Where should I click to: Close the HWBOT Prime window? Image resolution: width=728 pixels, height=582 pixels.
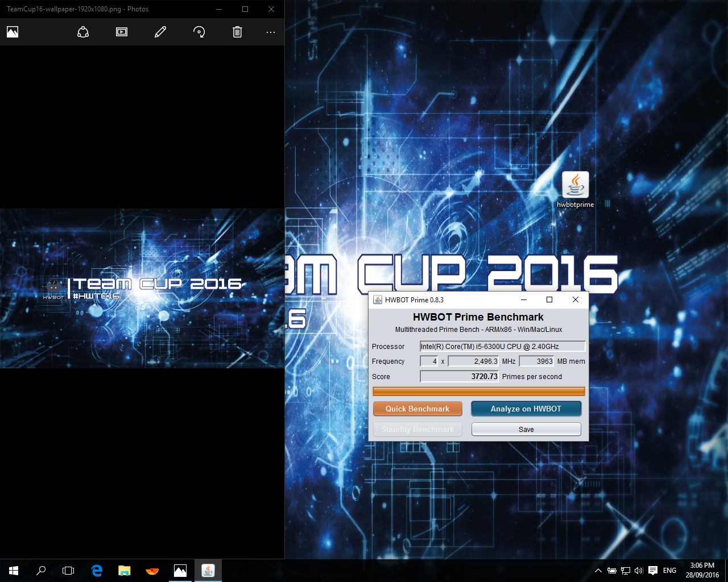576,300
